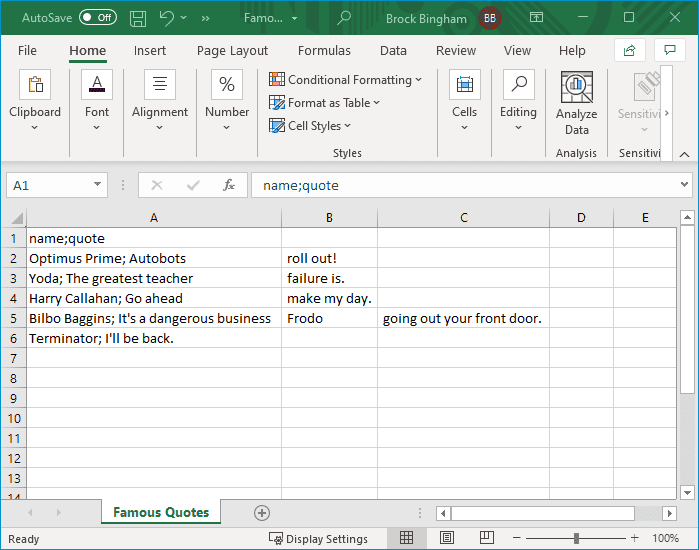The width and height of the screenshot is (699, 550).
Task: Click the 100% zoom level
Action: tap(665, 538)
